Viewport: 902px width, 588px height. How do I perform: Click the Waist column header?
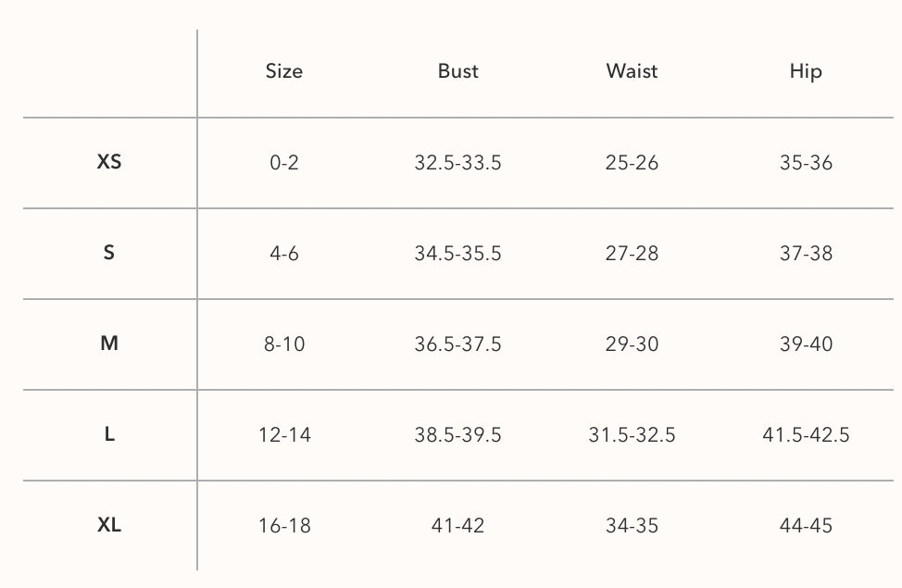click(632, 70)
